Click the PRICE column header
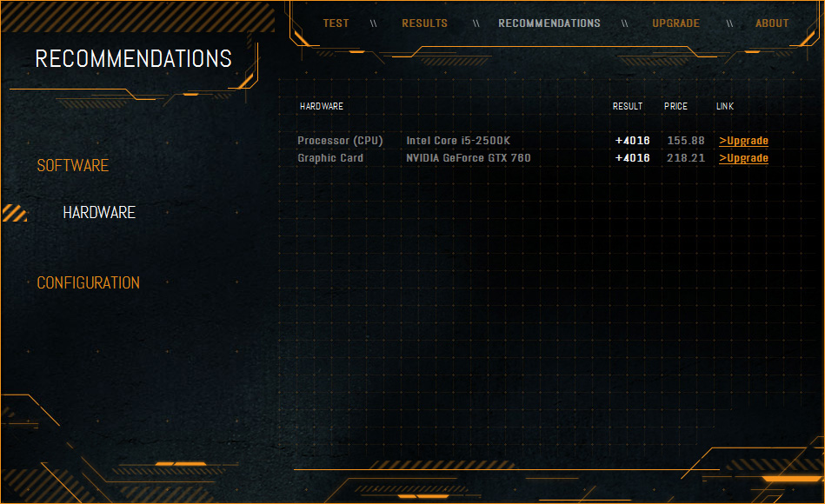Screen dimensions: 825x504 click(675, 106)
